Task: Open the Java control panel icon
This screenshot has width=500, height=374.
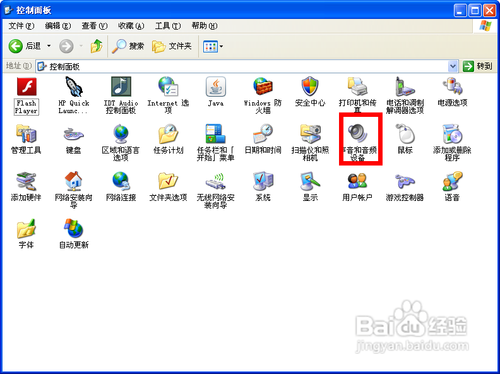Action: pyautogui.click(x=216, y=87)
